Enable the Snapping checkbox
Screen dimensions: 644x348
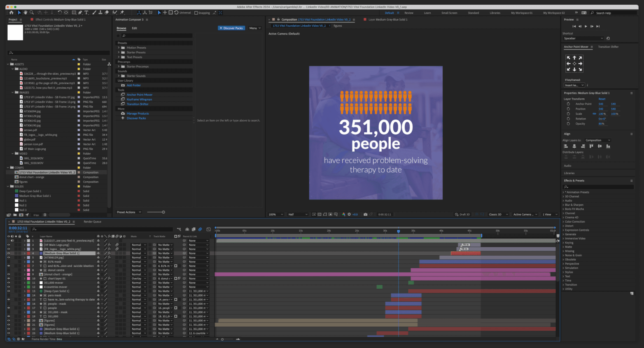(196, 13)
